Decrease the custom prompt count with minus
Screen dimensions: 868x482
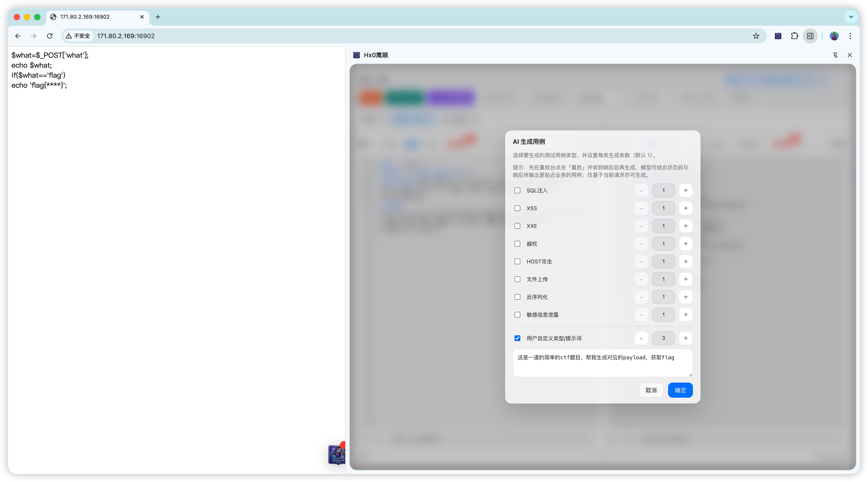[641, 338]
